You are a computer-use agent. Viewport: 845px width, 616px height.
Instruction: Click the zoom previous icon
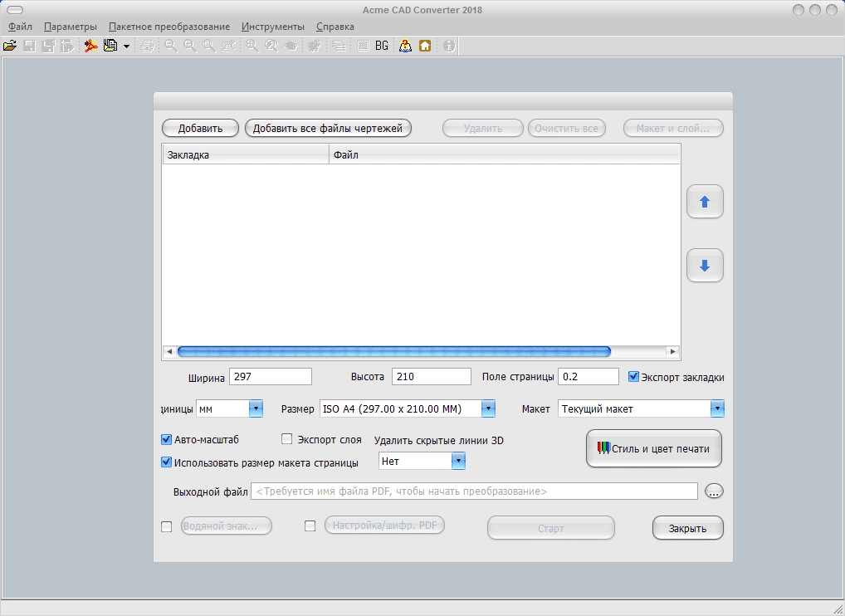click(228, 46)
